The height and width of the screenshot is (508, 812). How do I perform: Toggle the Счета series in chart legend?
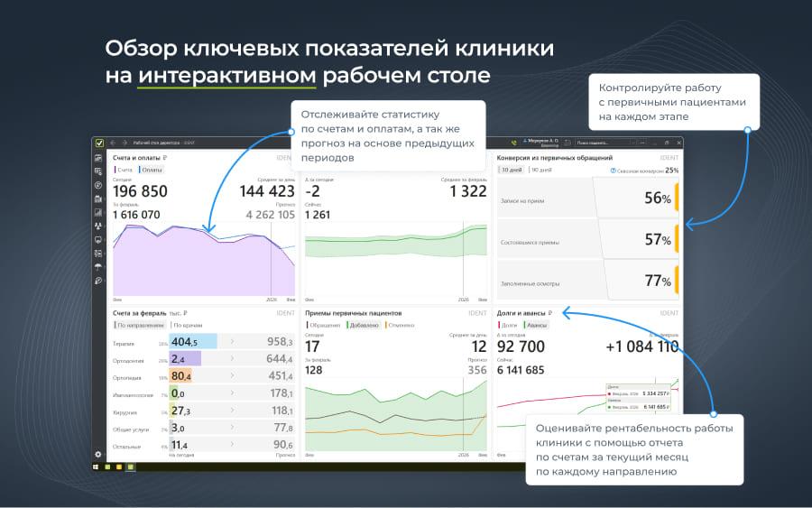click(125, 170)
